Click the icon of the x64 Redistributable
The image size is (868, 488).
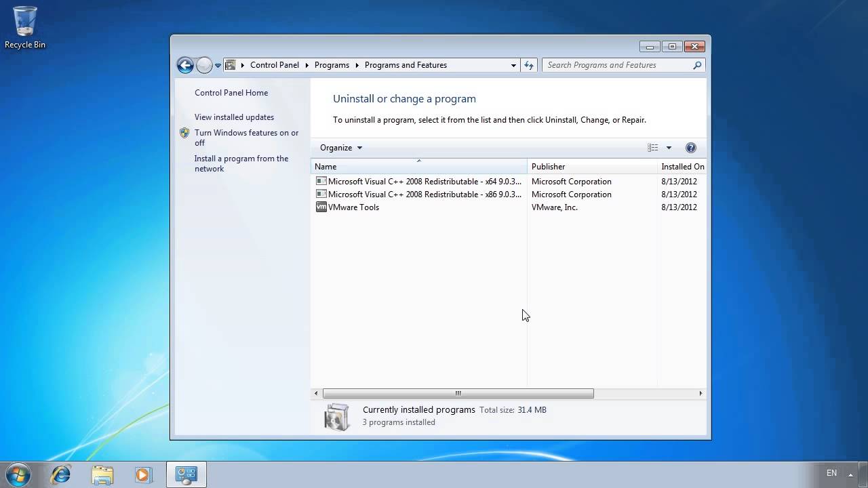[321, 181]
